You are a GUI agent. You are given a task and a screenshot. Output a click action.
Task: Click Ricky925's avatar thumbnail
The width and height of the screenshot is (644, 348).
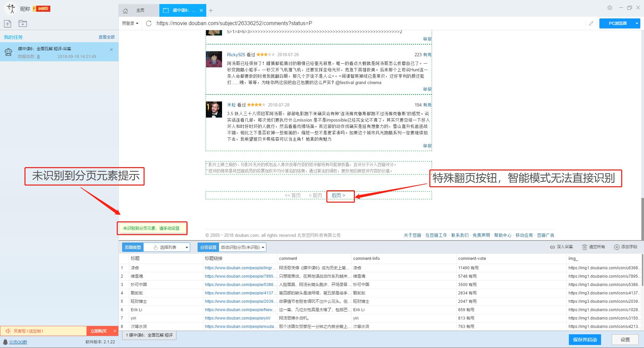214,59
